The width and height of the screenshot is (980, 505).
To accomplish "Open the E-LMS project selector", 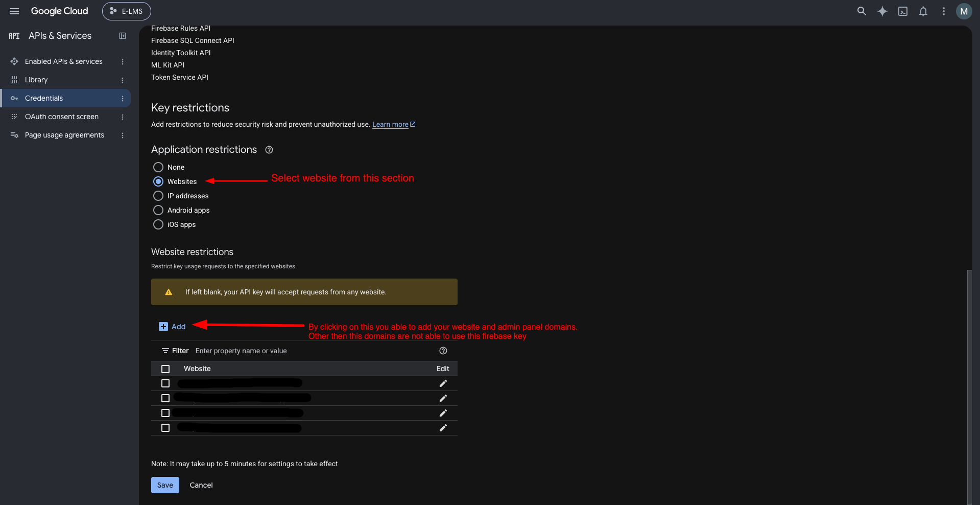I will click(x=127, y=11).
